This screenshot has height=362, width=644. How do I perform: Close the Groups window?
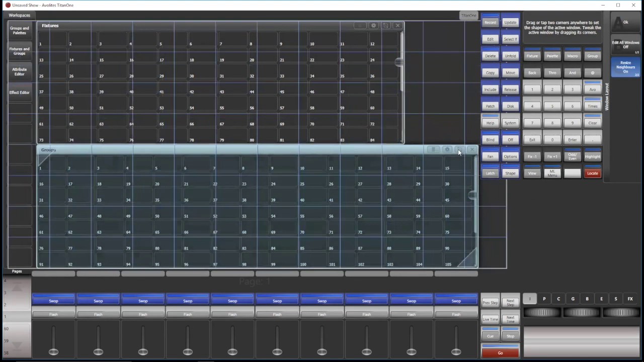pos(472,150)
